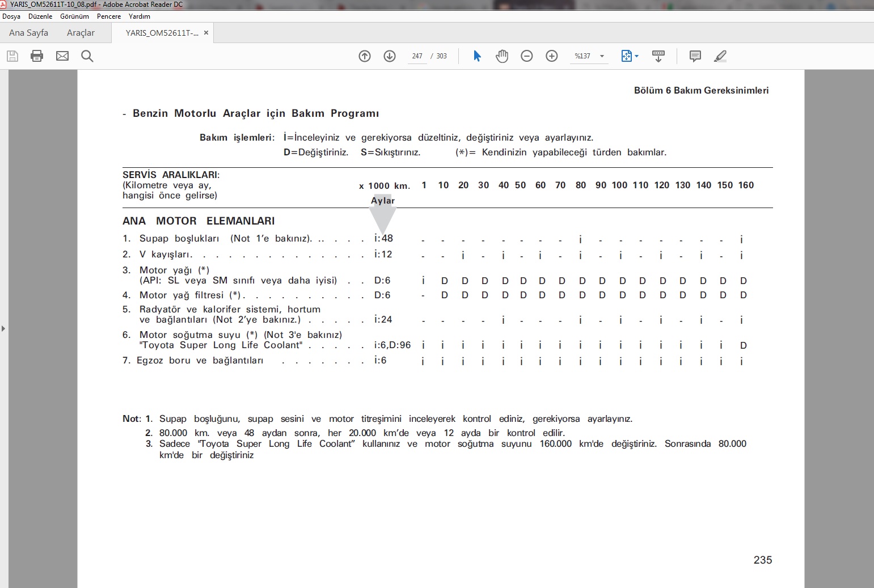The image size is (874, 588).
Task: Send file by email envelope icon
Action: [62, 56]
